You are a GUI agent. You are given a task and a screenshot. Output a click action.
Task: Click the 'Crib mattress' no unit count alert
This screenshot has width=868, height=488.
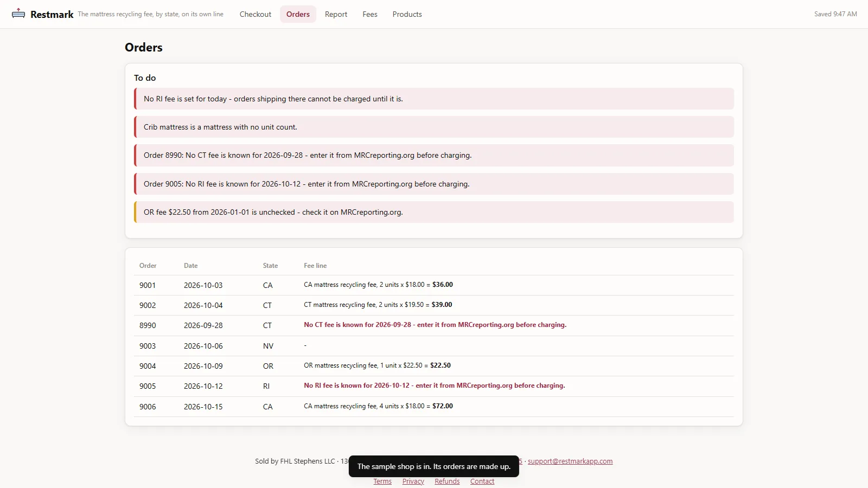click(434, 127)
